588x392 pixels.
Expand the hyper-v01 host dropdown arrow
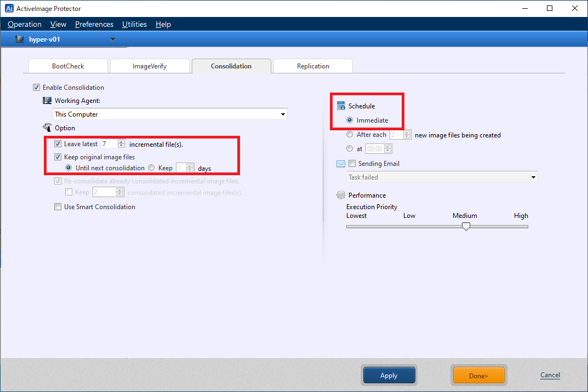112,39
